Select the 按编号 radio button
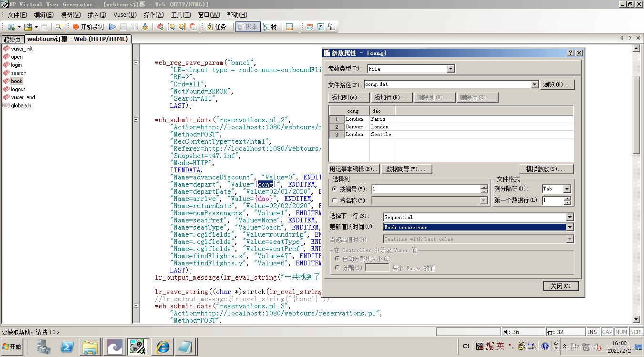The image size is (644, 357). click(x=335, y=189)
